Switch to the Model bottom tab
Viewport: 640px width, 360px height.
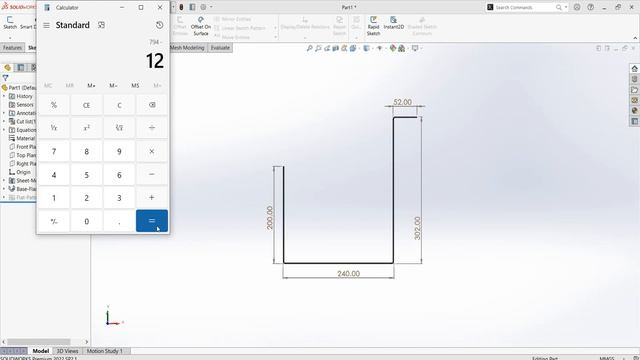pyautogui.click(x=40, y=351)
